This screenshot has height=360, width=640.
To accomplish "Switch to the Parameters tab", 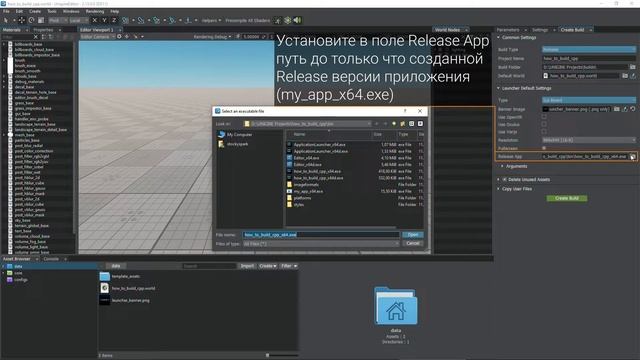I will pyautogui.click(x=508, y=30).
